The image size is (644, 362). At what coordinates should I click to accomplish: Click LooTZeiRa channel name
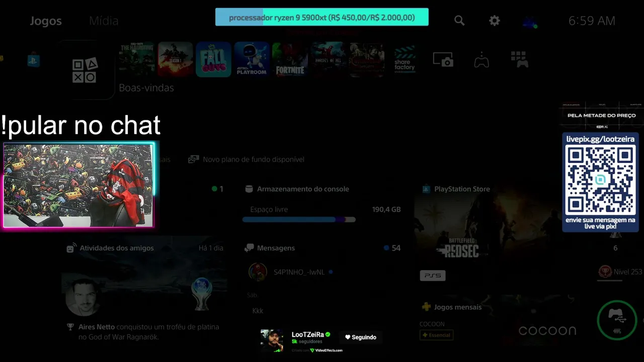pos(308,334)
